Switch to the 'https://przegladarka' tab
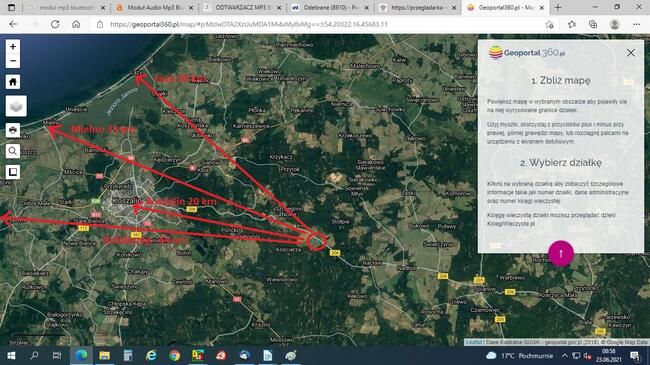650x365 pixels. click(417, 7)
